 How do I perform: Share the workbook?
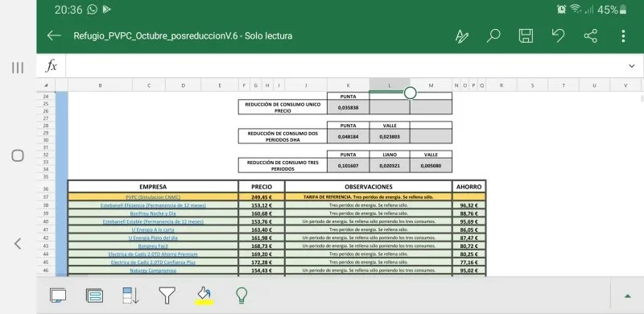591,35
